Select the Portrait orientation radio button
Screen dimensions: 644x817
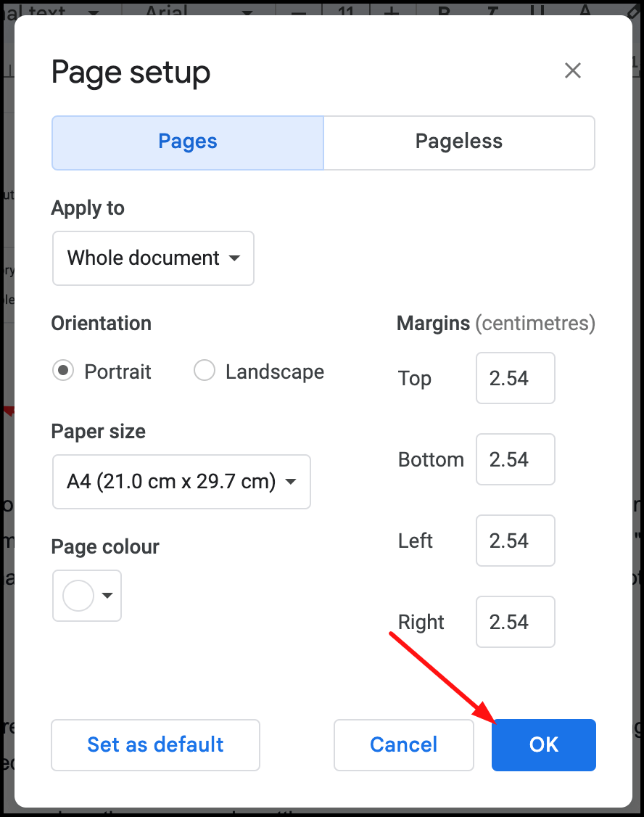(x=63, y=371)
